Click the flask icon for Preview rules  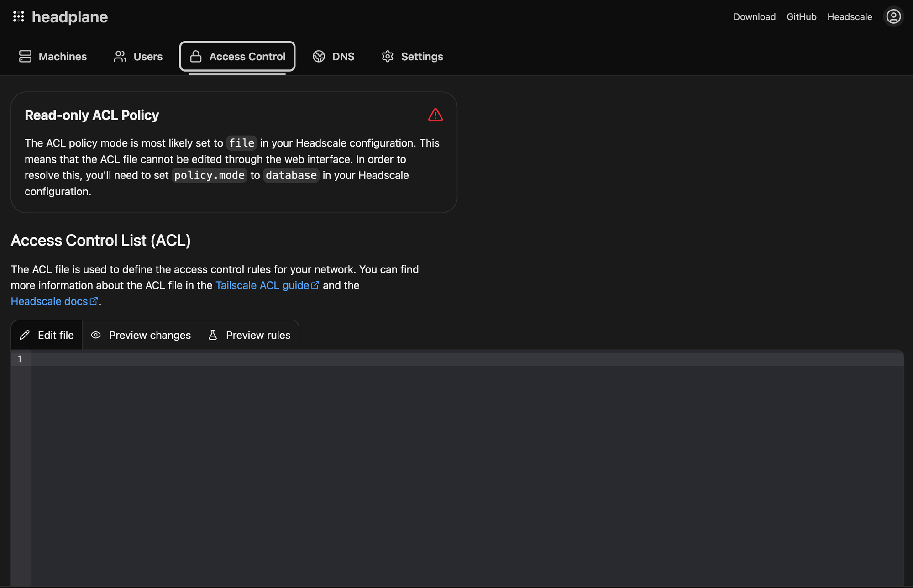213,335
